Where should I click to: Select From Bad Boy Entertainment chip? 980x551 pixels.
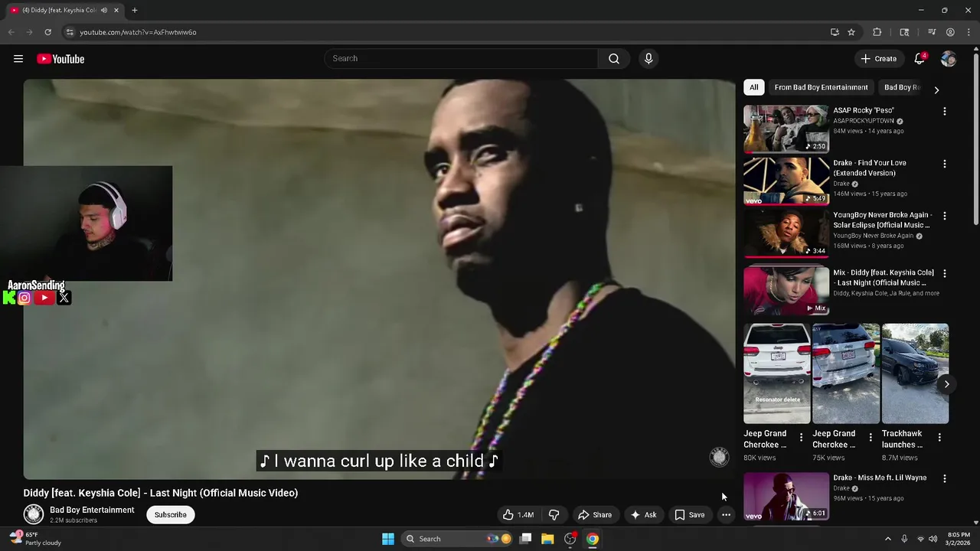click(x=822, y=87)
